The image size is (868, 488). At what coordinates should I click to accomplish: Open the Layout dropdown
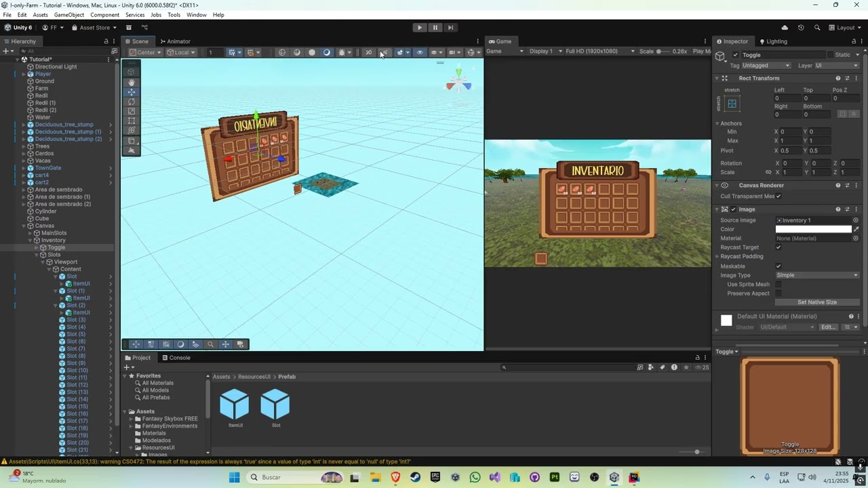coord(846,28)
